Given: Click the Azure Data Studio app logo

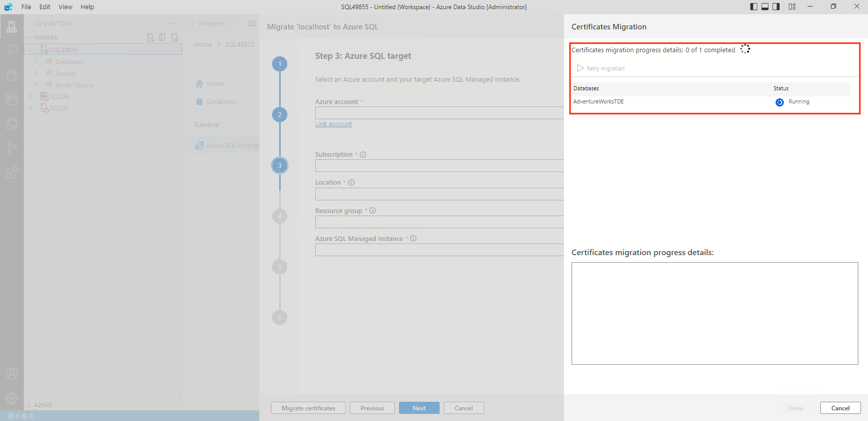Looking at the screenshot, I should [x=8, y=7].
